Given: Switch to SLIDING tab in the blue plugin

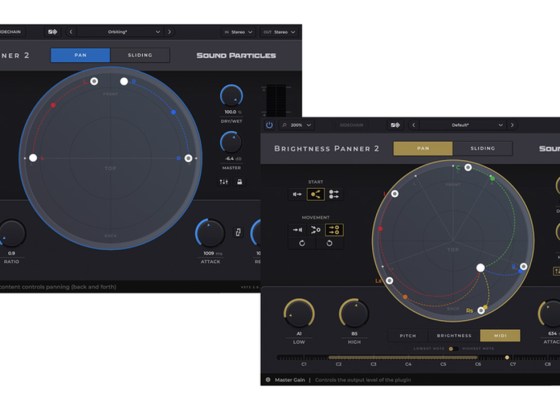Looking at the screenshot, I should (140, 55).
